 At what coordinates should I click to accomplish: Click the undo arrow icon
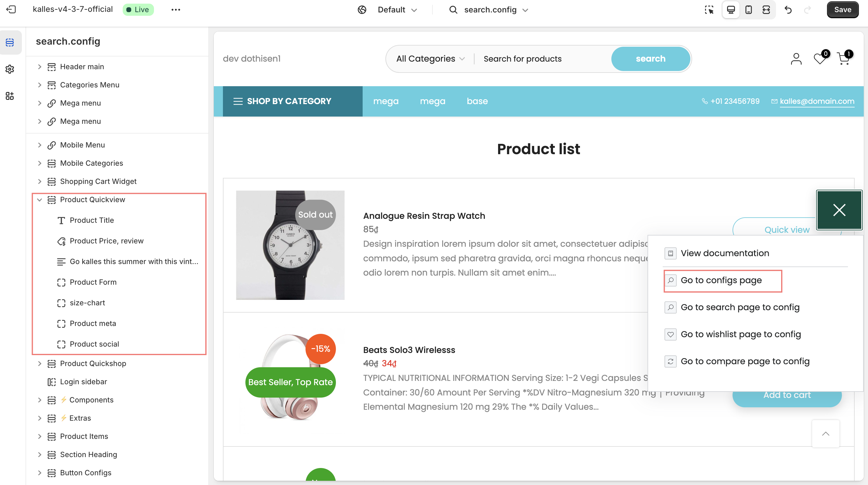coord(788,10)
